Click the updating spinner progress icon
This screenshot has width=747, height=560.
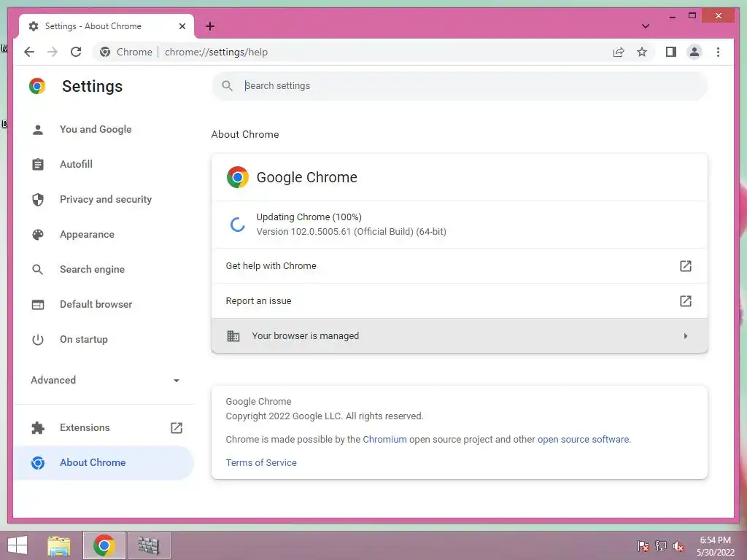point(237,225)
